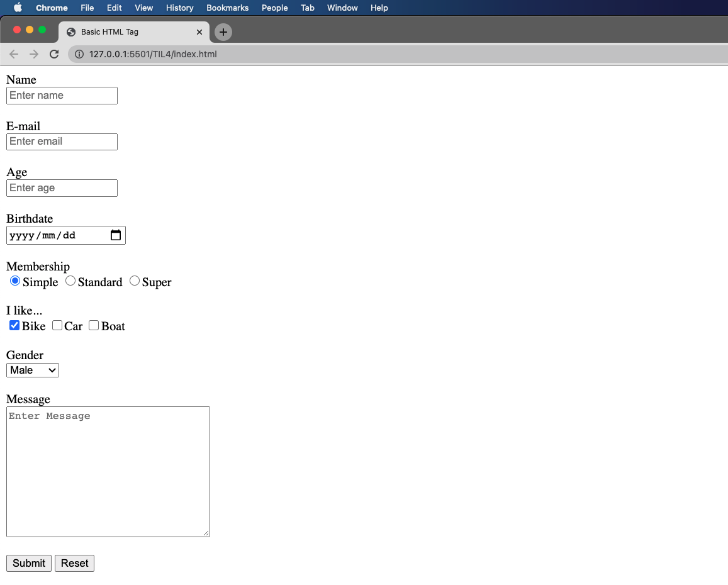Click the Message label text
The height and width of the screenshot is (585, 728).
pos(28,399)
